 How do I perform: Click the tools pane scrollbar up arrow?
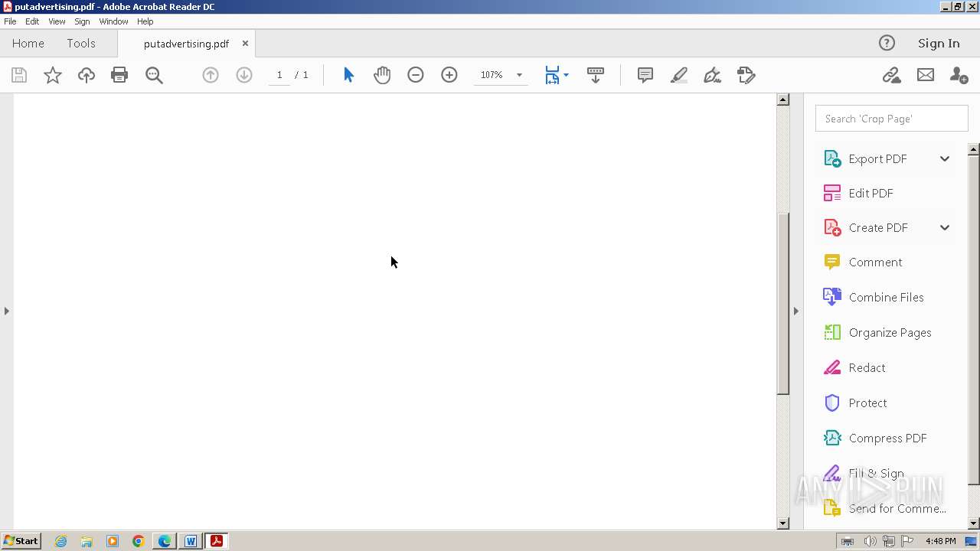[x=974, y=149]
